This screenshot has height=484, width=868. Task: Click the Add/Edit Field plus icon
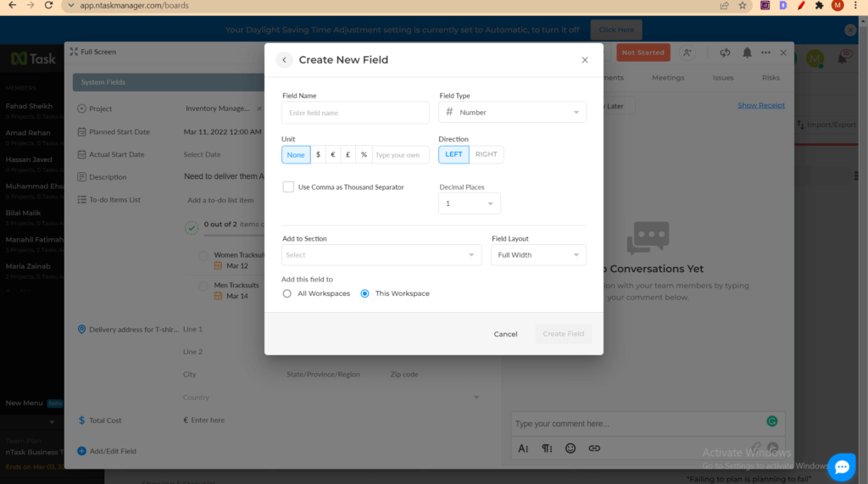[82, 451]
